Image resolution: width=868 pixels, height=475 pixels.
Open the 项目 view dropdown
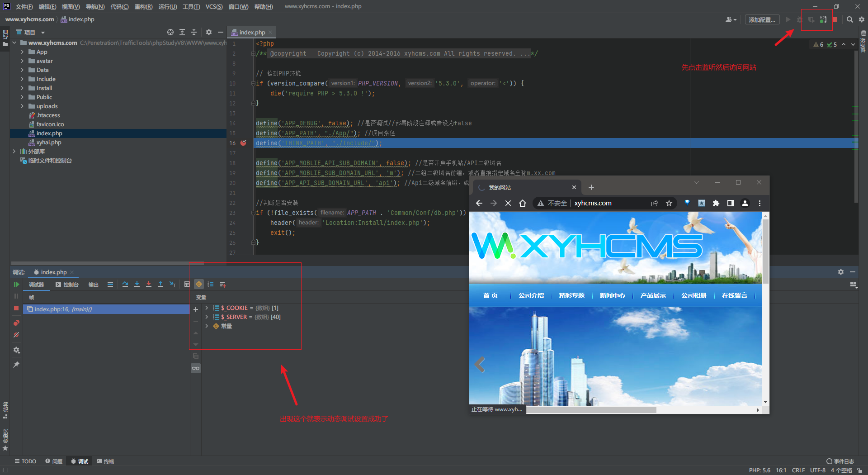(x=43, y=33)
